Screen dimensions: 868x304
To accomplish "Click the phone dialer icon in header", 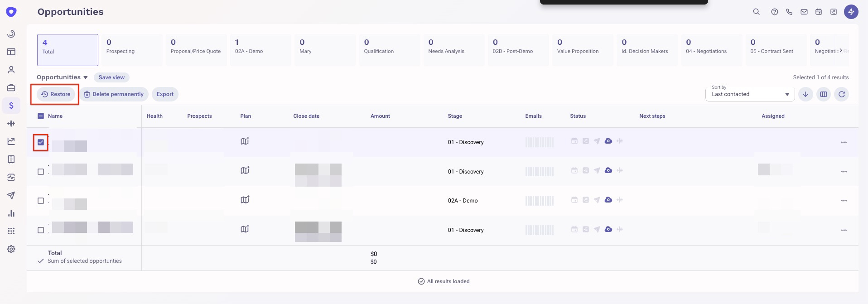I will [789, 12].
